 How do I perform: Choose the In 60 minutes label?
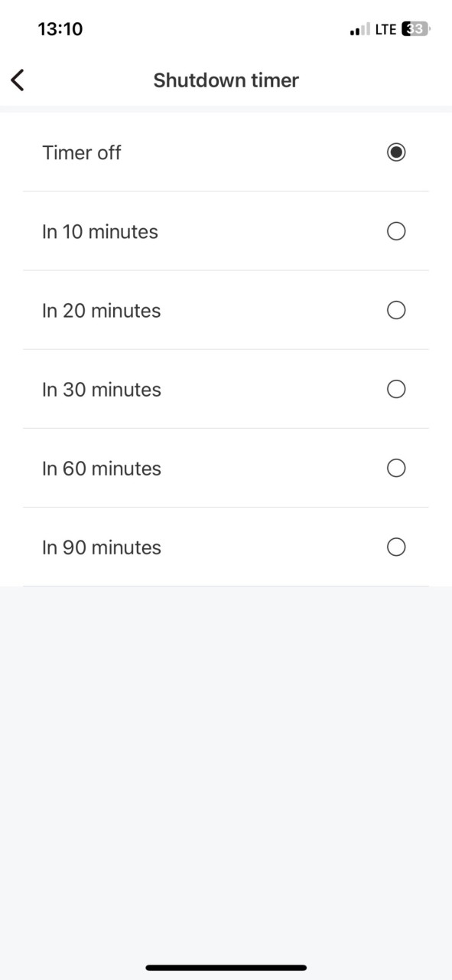click(x=102, y=468)
